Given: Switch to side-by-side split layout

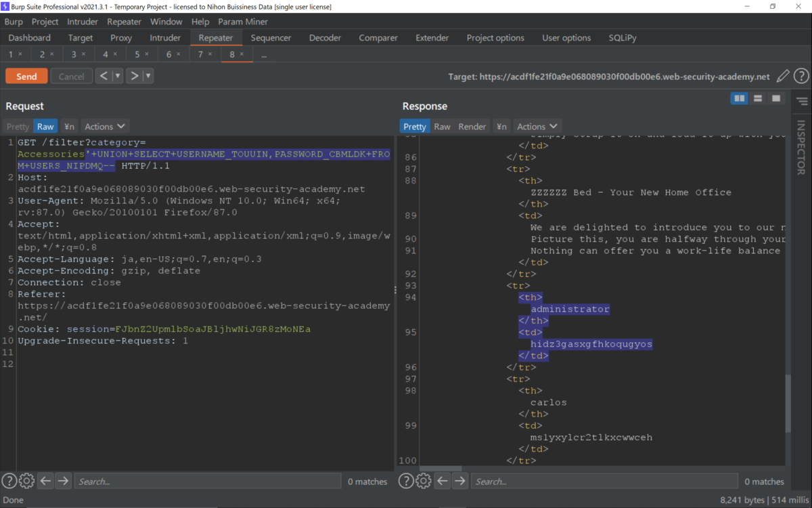Looking at the screenshot, I should (740, 99).
